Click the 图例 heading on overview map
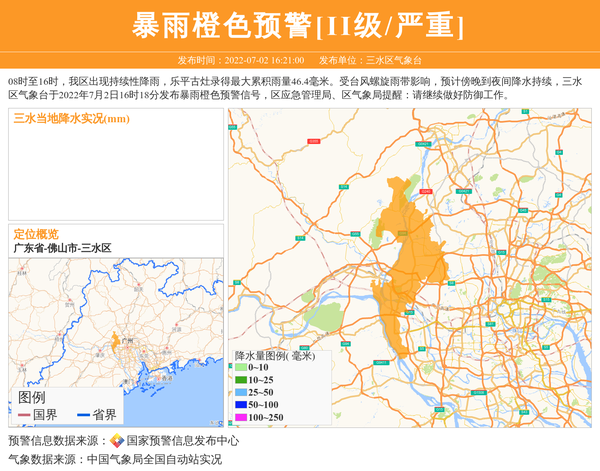The width and height of the screenshot is (600, 471). coord(31,398)
